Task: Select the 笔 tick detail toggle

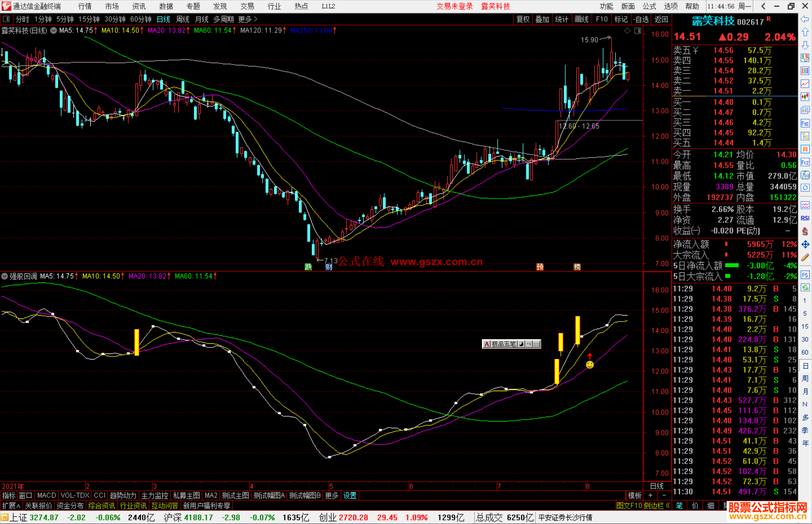Action: click(679, 506)
